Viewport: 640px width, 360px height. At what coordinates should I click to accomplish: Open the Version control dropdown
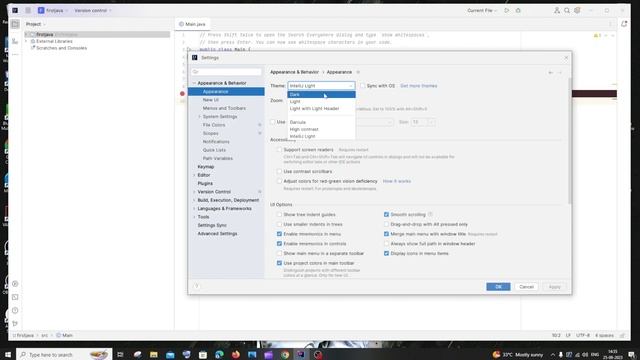click(93, 11)
